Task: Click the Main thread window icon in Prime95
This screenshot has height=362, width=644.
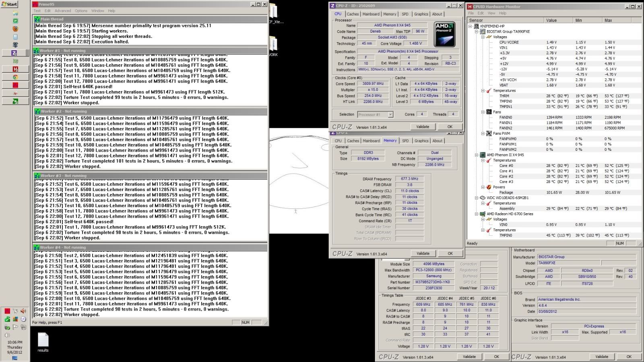Action: [x=37, y=19]
